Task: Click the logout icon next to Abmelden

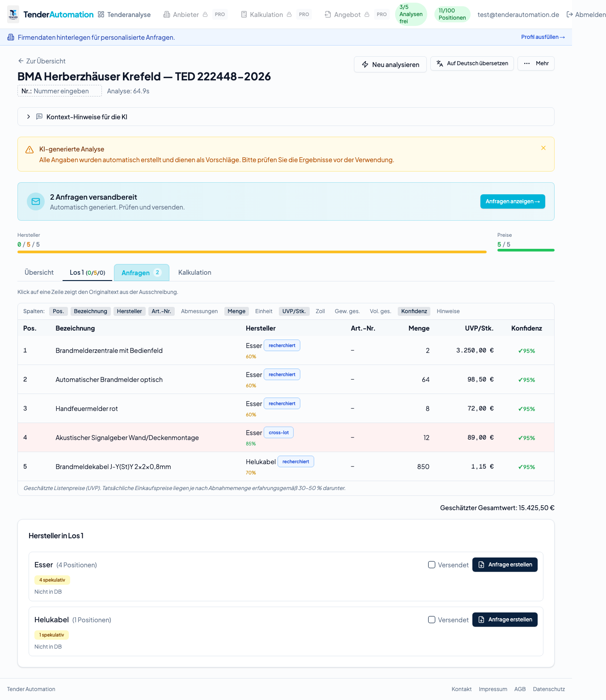Action: [569, 15]
